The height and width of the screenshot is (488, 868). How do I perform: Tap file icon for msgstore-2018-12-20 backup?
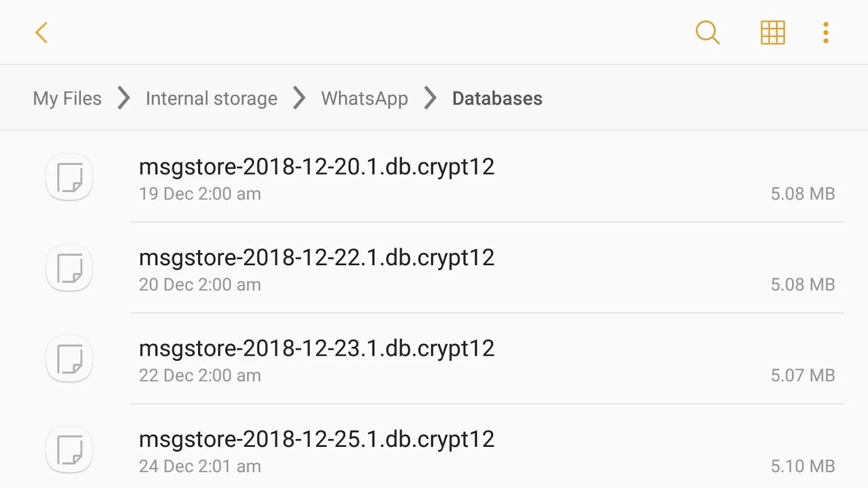(x=69, y=177)
